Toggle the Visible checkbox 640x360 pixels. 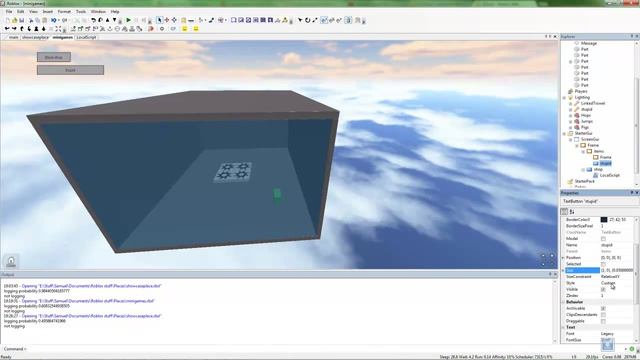[x=603, y=289]
